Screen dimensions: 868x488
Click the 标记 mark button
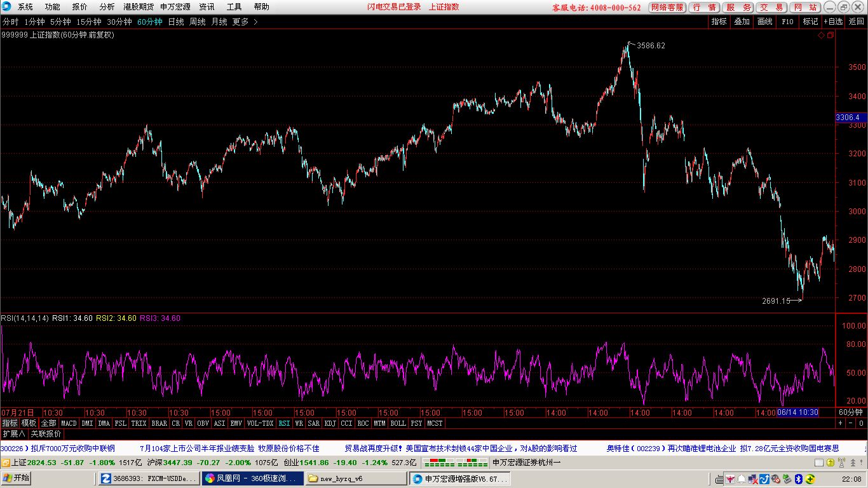810,22
